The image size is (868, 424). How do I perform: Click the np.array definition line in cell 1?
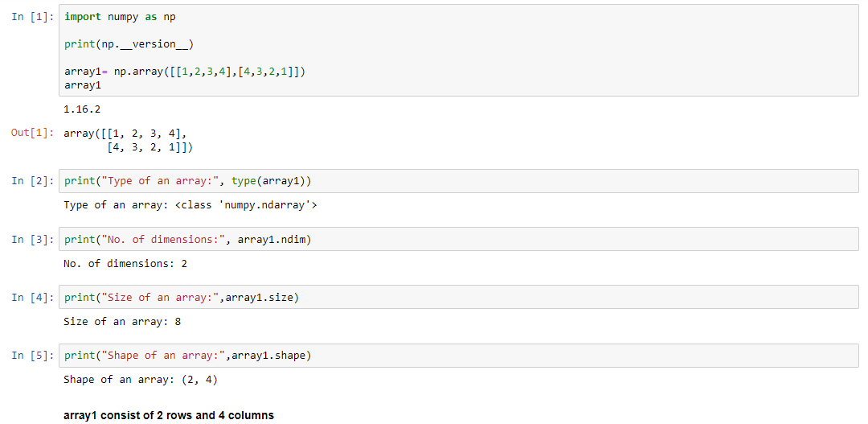click(184, 72)
